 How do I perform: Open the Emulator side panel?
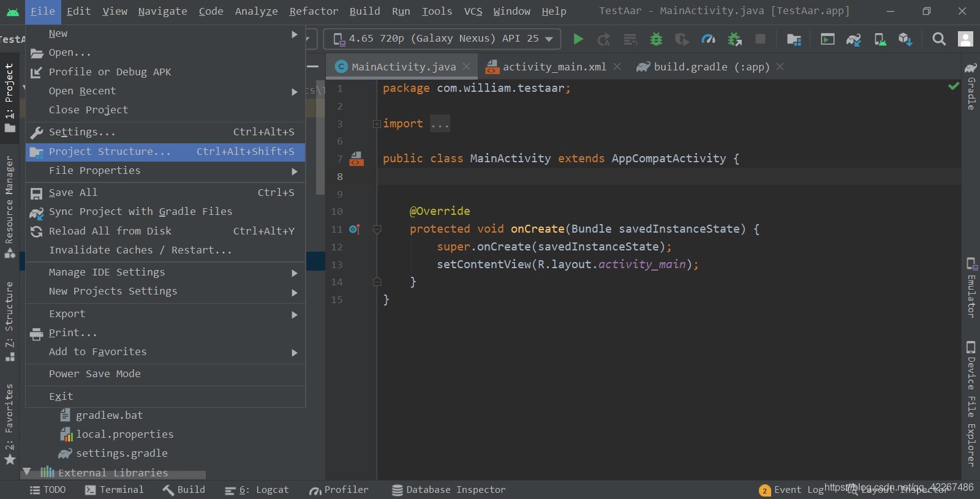971,288
